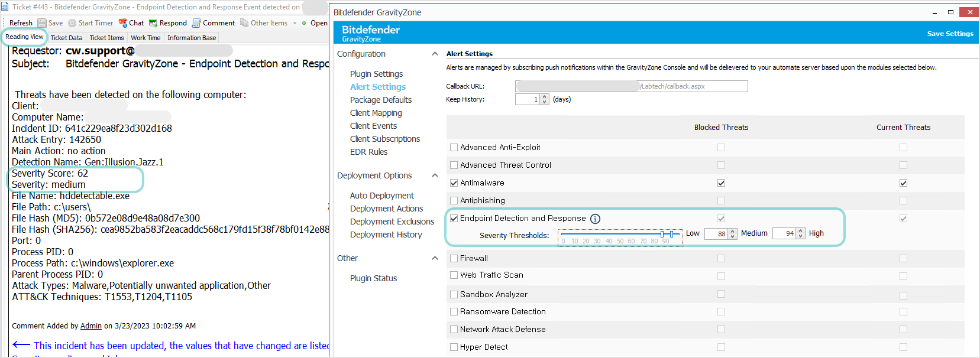
Task: Open Auto Deployment page
Action: (x=381, y=196)
